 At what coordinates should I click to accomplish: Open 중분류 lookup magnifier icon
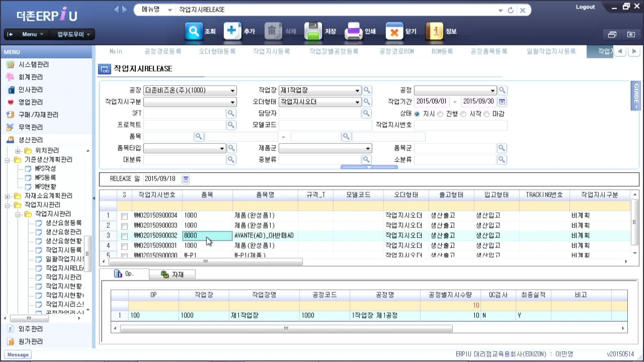(x=366, y=160)
